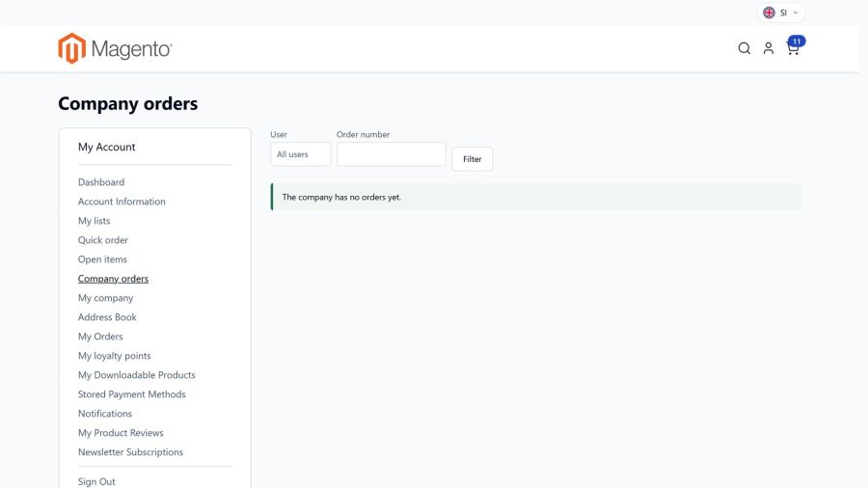This screenshot has width=868, height=488.
Task: Open the shopping cart icon
Action: click(792, 49)
